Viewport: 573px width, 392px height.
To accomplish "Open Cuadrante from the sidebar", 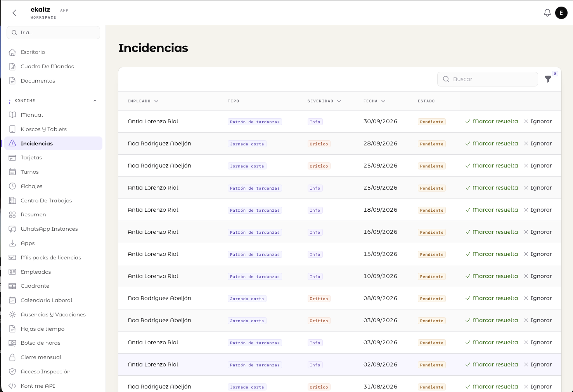I will (54, 286).
